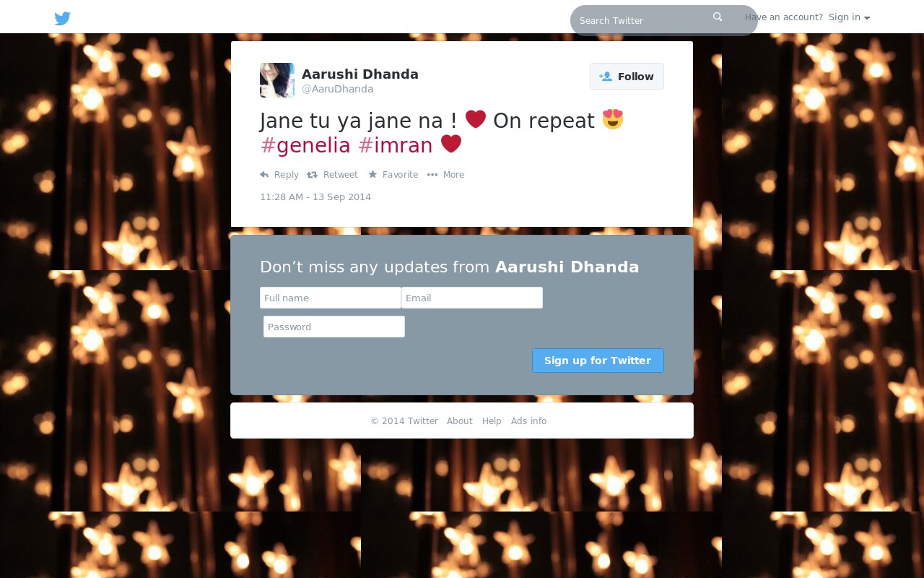This screenshot has width=924, height=578.
Task: Focus the Search Twitter field
Action: pyautogui.click(x=642, y=20)
